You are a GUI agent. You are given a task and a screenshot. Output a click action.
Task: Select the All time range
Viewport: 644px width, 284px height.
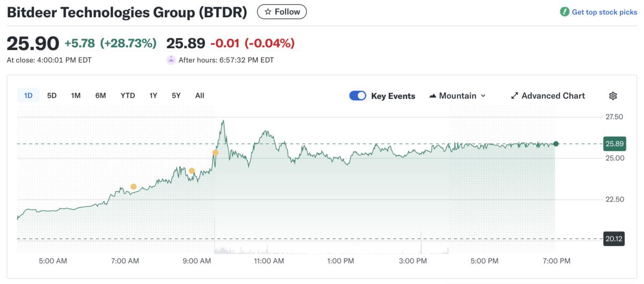point(200,96)
